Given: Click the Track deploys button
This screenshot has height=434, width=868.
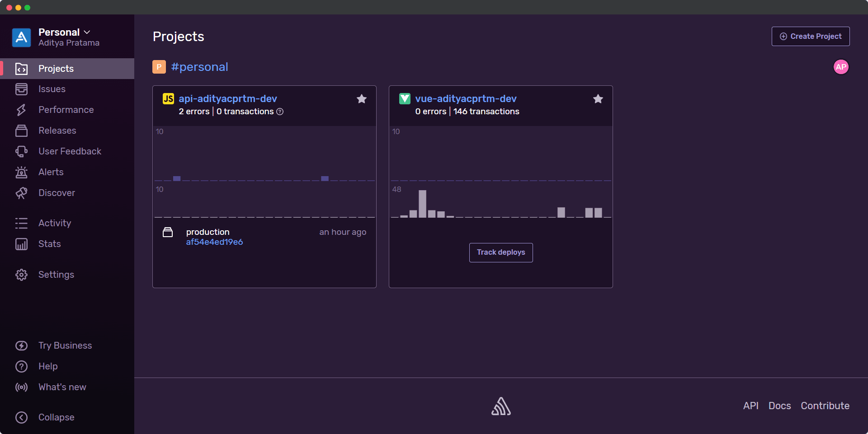Looking at the screenshot, I should pos(501,252).
